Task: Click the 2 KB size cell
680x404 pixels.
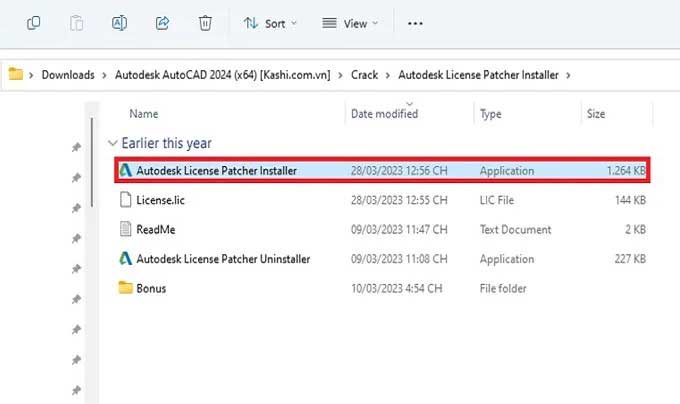Action: point(635,229)
